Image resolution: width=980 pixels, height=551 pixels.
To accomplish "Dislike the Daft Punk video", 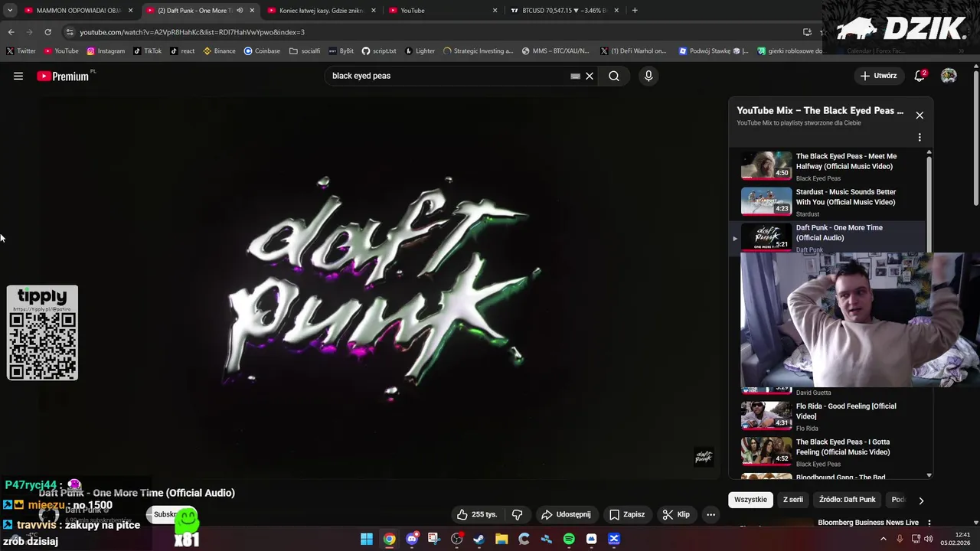I will tap(517, 514).
